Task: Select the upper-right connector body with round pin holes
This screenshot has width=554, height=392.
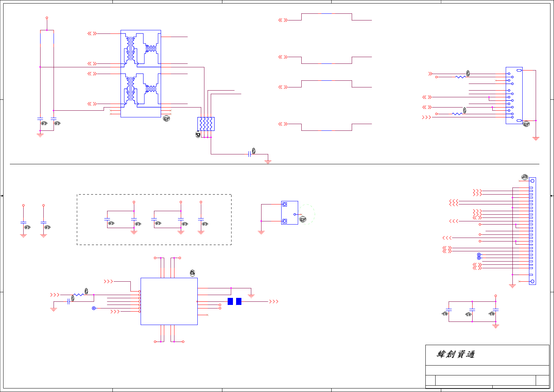Action: point(514,96)
